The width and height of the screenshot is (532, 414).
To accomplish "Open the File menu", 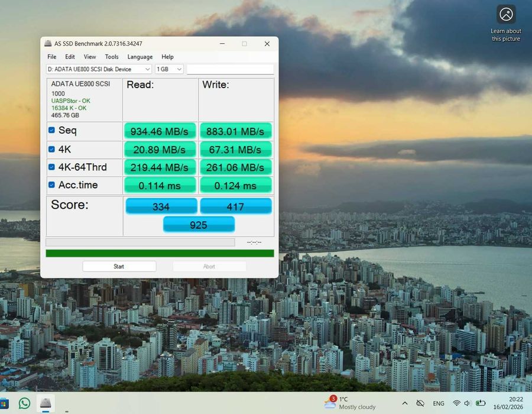I will click(52, 57).
